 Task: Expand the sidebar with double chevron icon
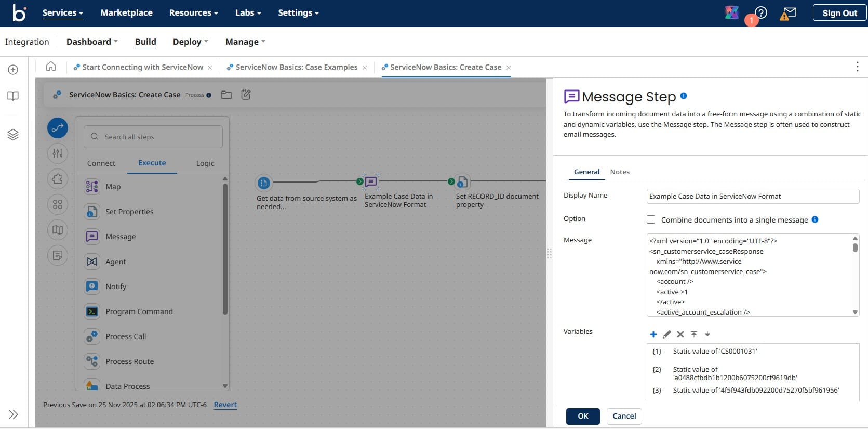(14, 414)
